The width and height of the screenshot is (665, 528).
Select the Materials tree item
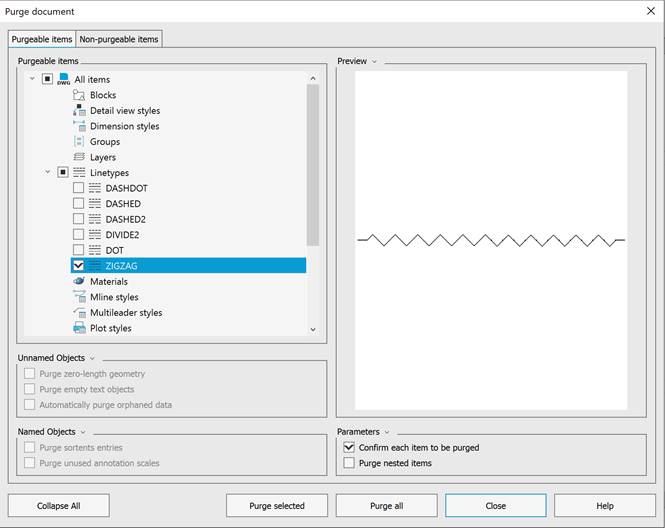109,282
